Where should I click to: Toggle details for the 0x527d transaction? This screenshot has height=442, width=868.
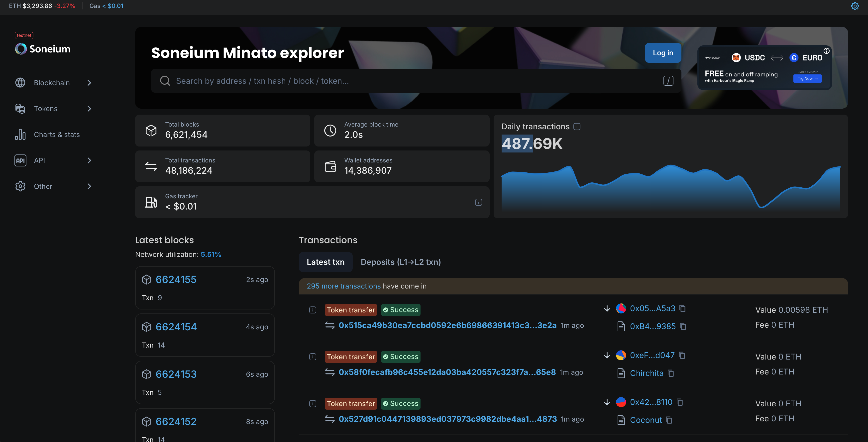[x=313, y=403]
